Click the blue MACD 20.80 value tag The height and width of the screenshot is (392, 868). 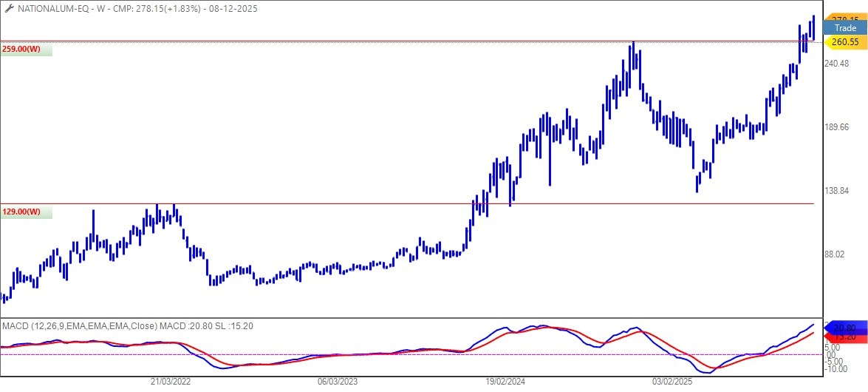coord(844,328)
